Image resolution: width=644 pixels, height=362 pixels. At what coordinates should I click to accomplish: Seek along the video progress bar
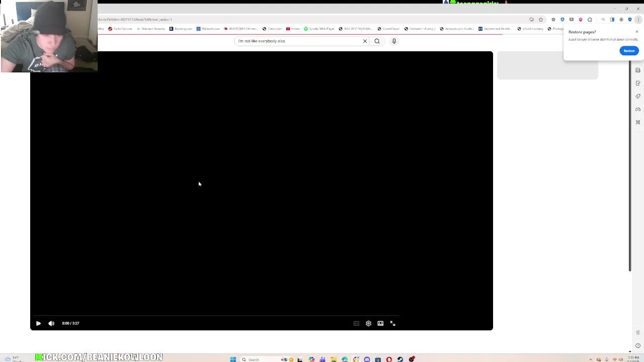click(x=216, y=316)
